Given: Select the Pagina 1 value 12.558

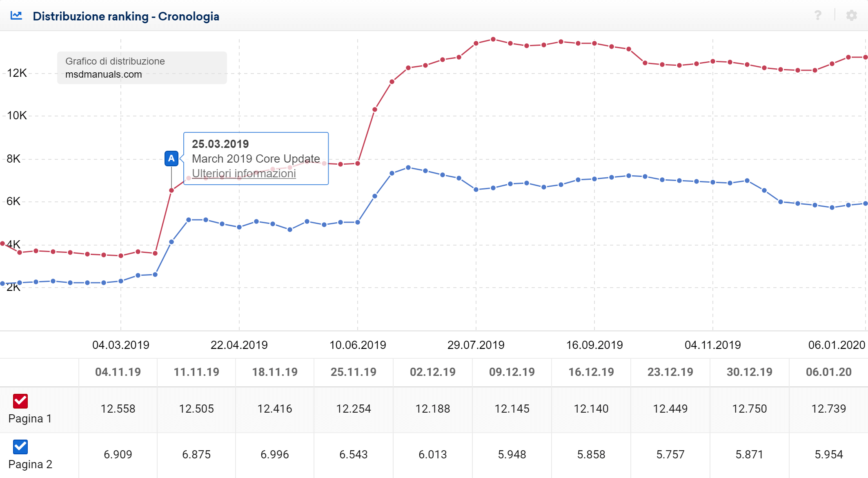Looking at the screenshot, I should tap(118, 409).
